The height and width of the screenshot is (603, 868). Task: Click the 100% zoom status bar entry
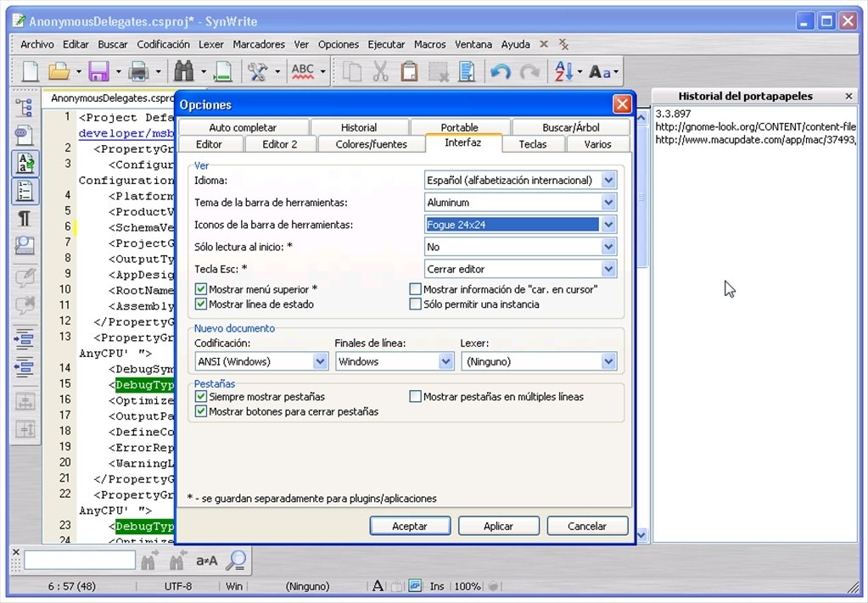click(468, 586)
